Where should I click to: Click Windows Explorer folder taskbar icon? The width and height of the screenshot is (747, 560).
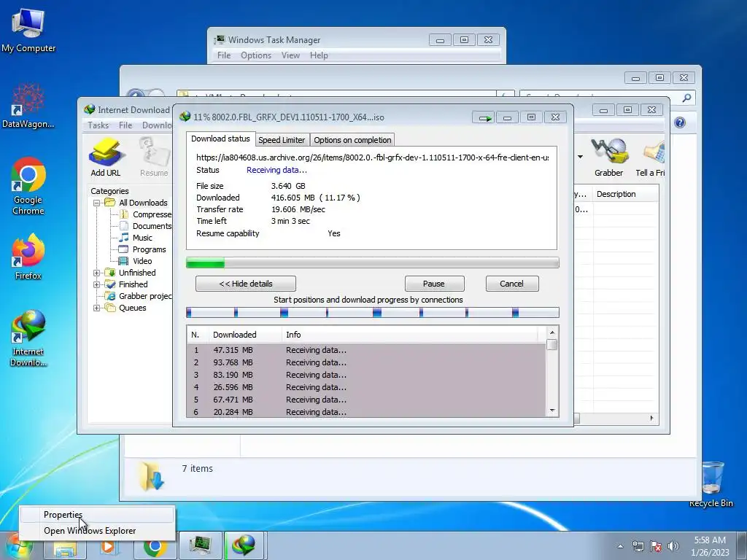pos(65,549)
